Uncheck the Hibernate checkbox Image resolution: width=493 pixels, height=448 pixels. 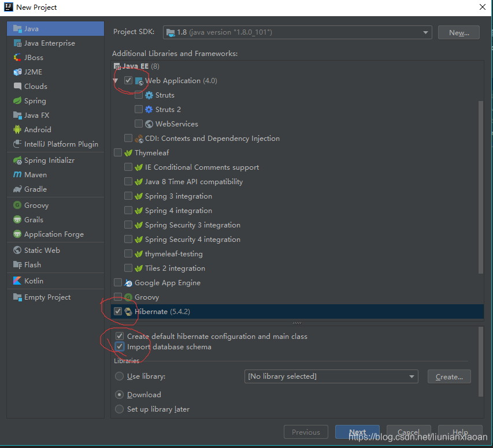point(117,311)
